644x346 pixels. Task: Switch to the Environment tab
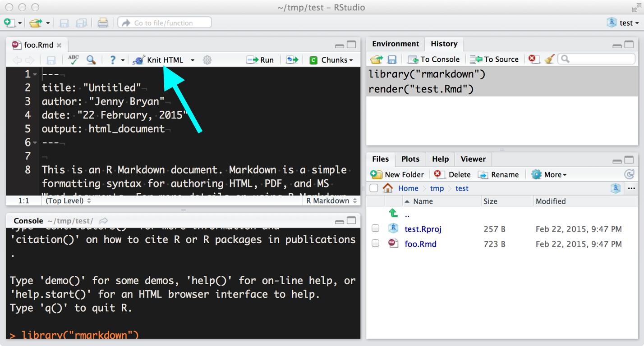click(396, 44)
